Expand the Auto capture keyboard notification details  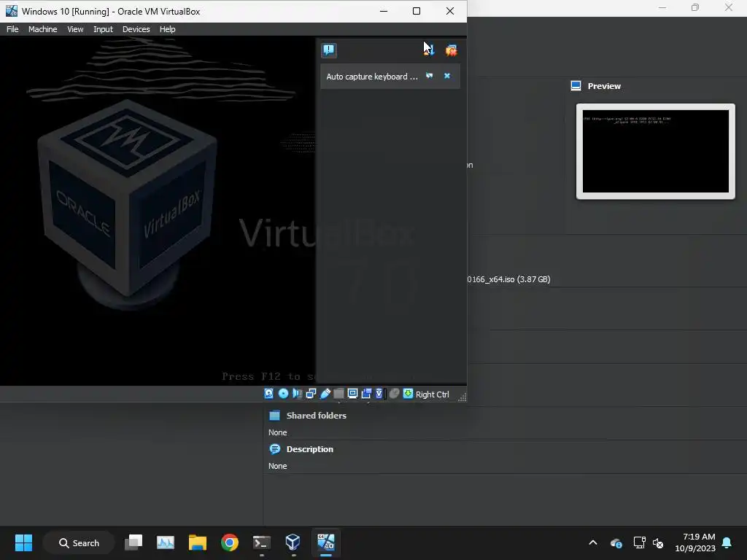429,76
